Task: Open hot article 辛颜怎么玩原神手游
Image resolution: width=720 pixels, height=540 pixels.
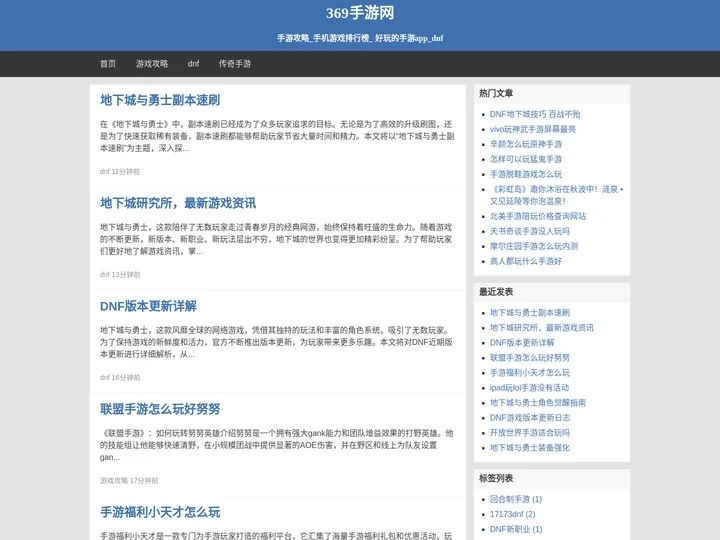Action: (x=526, y=144)
